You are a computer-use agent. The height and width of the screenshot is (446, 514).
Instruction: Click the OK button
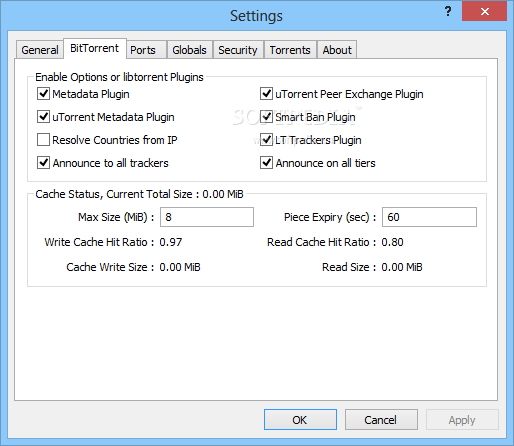[300, 420]
